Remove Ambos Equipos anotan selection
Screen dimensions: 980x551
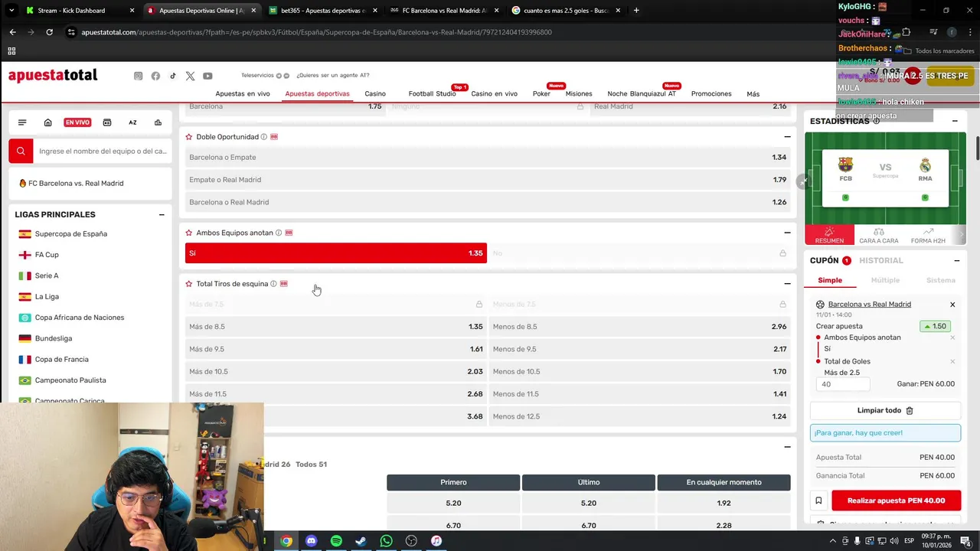coord(952,337)
